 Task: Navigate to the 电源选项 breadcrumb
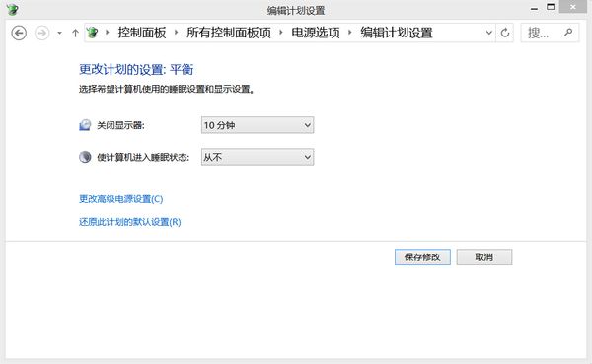[x=316, y=33]
